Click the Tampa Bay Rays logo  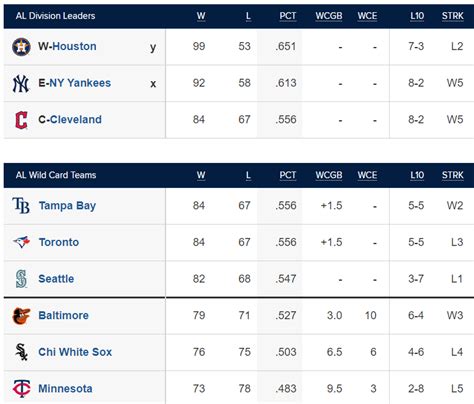pos(21,205)
